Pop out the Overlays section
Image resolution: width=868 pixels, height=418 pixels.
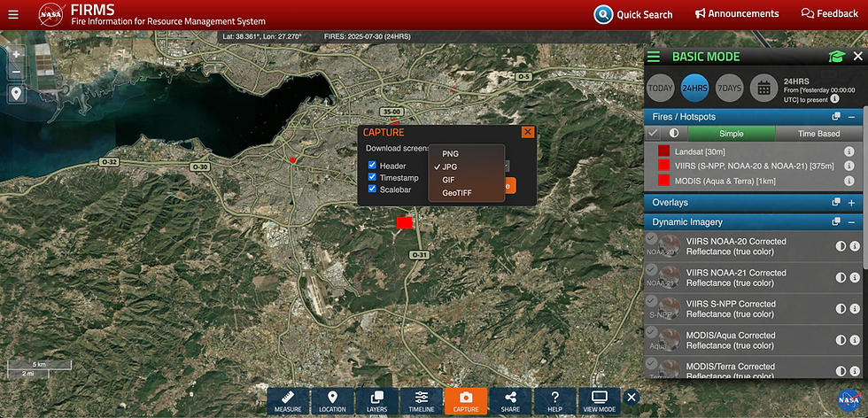pyautogui.click(x=836, y=202)
